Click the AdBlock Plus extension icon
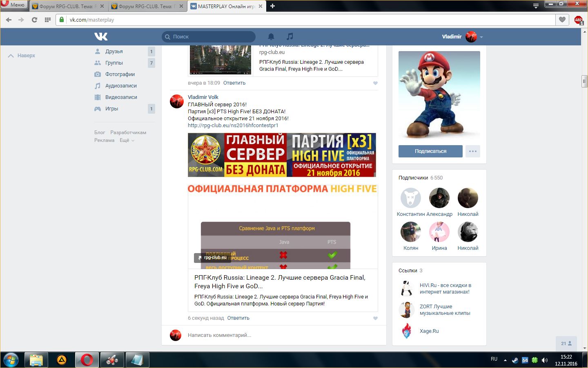588x368 pixels. (578, 20)
